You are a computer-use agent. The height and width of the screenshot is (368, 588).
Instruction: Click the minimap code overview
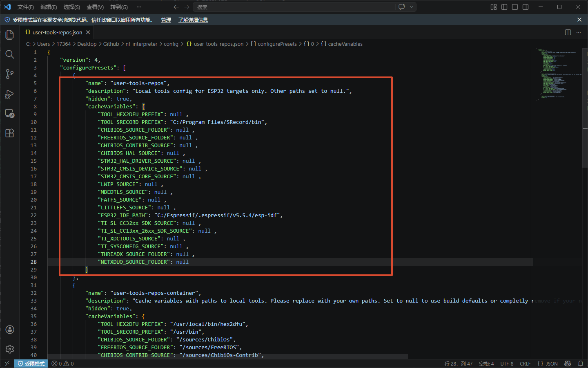pos(558,74)
